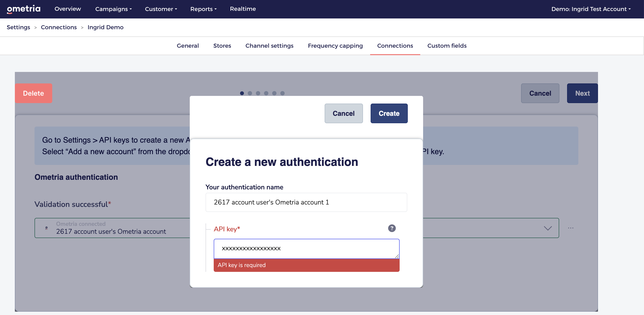Open the Customer dropdown menu
The width and height of the screenshot is (644, 315).
pos(161,9)
